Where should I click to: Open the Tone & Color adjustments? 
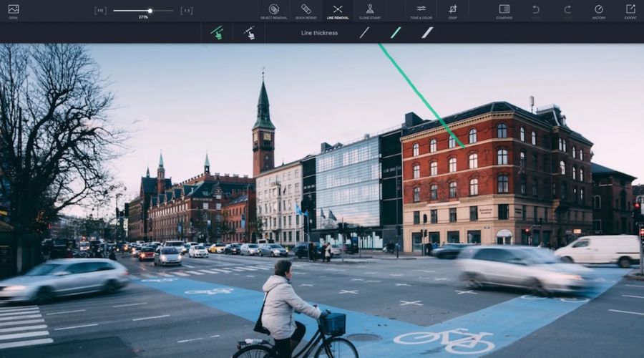421,11
